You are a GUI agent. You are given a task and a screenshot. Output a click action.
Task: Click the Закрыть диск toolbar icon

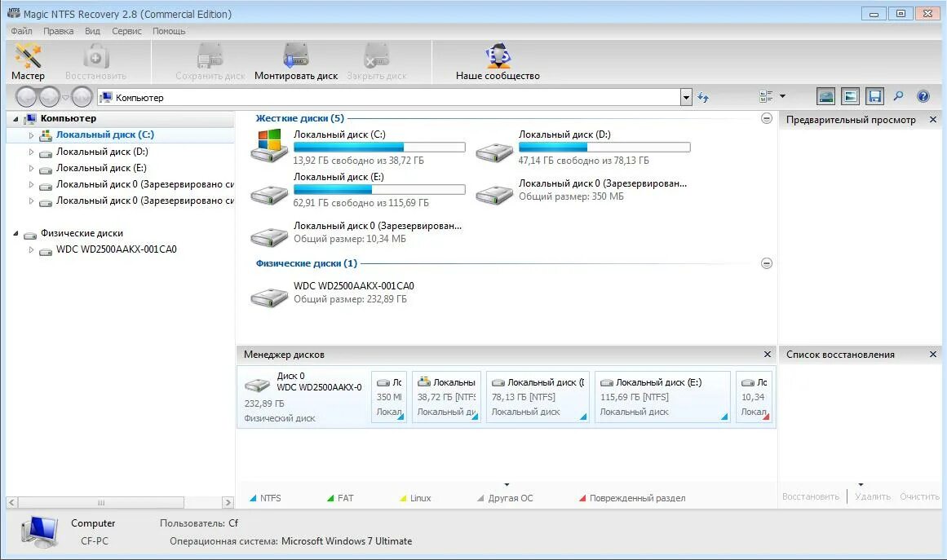pos(376,56)
